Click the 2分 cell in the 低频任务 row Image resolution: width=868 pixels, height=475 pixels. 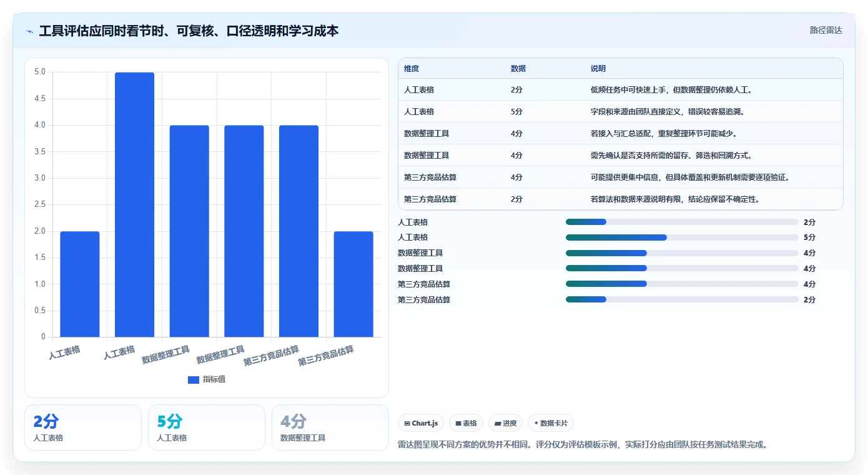click(x=516, y=90)
